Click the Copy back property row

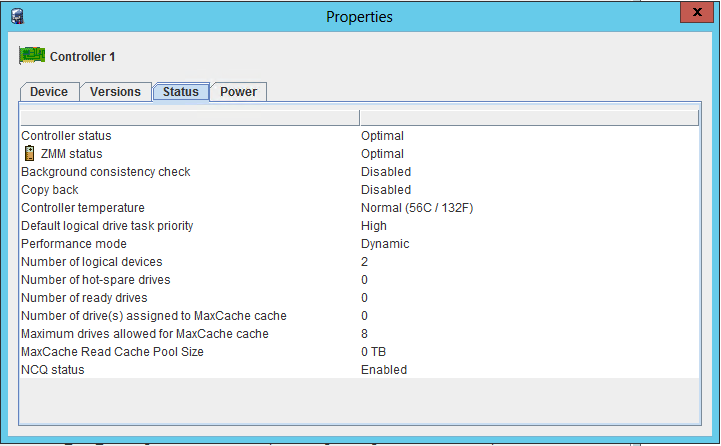50,190
